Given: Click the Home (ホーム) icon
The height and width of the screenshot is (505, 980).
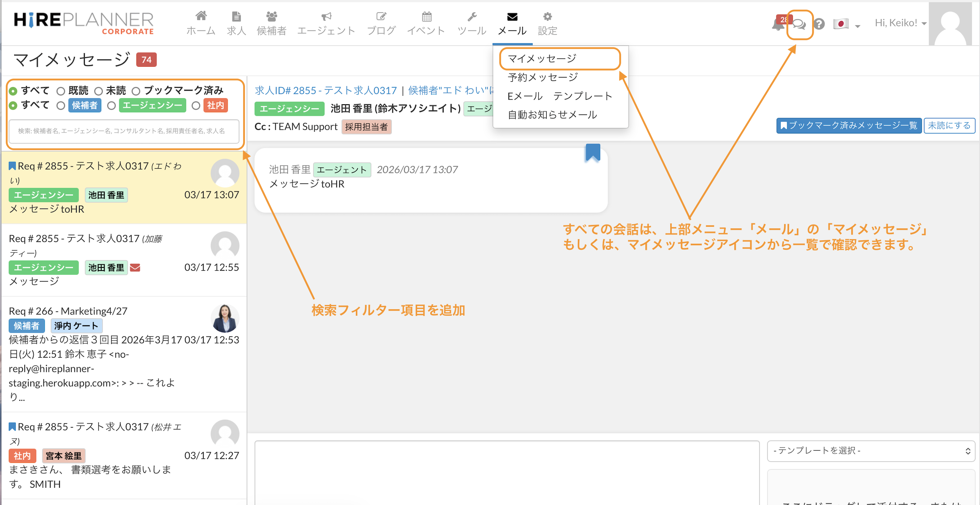Looking at the screenshot, I should (x=201, y=16).
